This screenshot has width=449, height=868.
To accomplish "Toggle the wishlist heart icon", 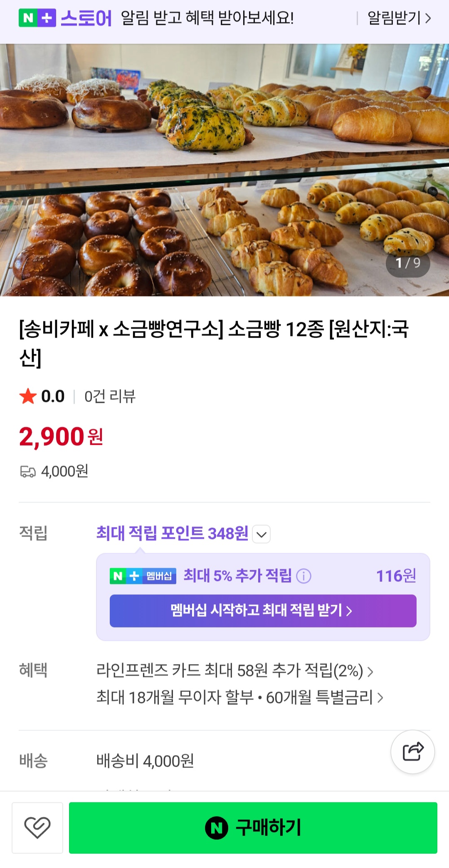I will click(x=37, y=827).
